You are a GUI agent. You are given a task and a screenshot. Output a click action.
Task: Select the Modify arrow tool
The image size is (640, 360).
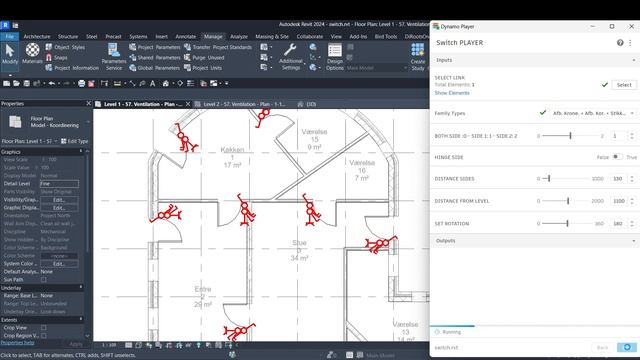pyautogui.click(x=10, y=54)
